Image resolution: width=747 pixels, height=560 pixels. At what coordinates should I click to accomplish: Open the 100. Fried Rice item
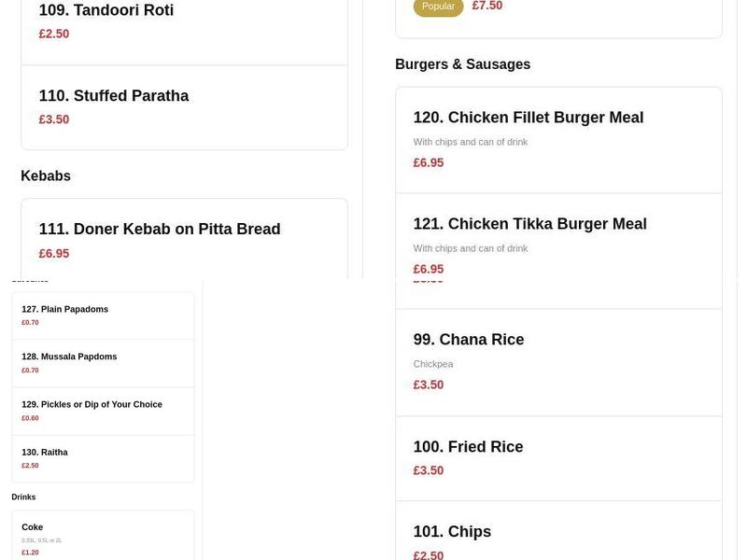click(x=468, y=446)
